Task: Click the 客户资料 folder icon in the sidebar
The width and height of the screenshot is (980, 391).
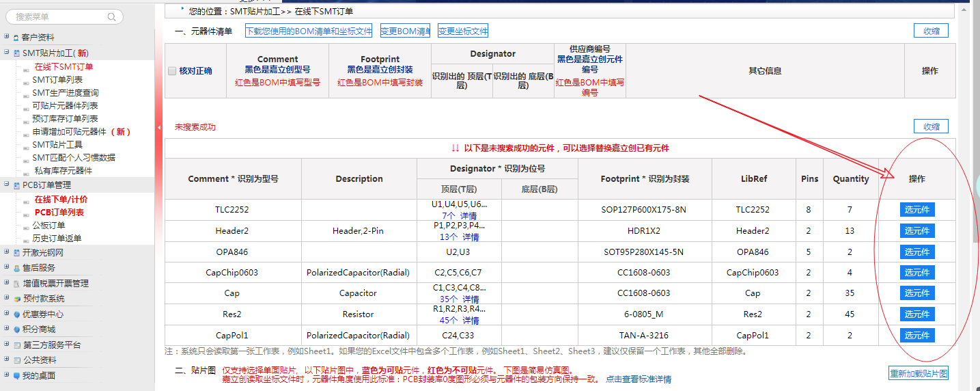Action: click(x=16, y=38)
